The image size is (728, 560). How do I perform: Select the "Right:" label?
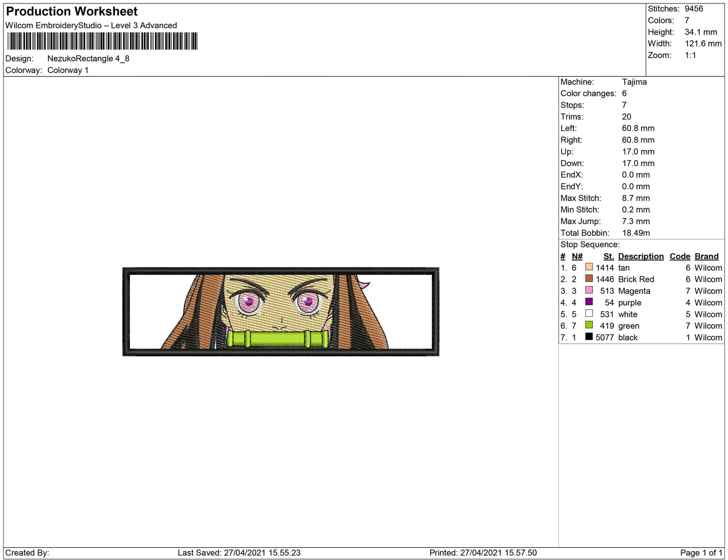click(571, 139)
